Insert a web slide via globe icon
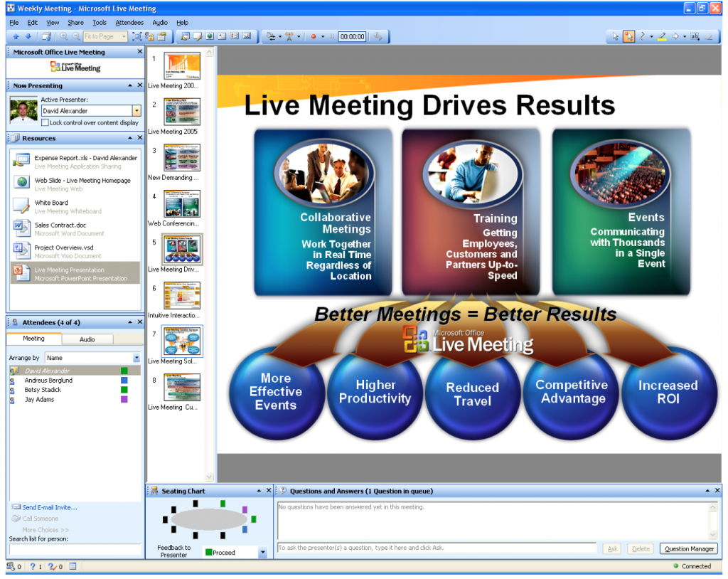 point(210,36)
